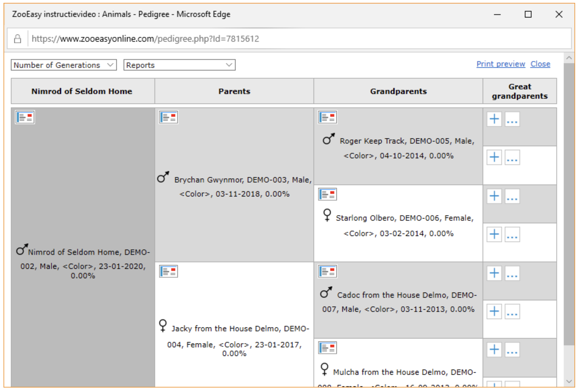Image resolution: width=578 pixels, height=392 pixels.
Task: Click the Close link
Action: (x=540, y=64)
